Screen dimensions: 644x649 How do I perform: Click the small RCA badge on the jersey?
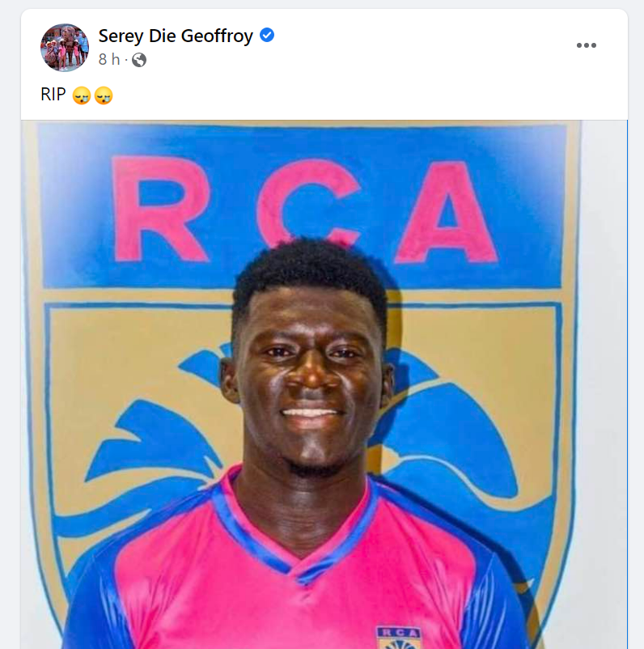pyautogui.click(x=398, y=638)
